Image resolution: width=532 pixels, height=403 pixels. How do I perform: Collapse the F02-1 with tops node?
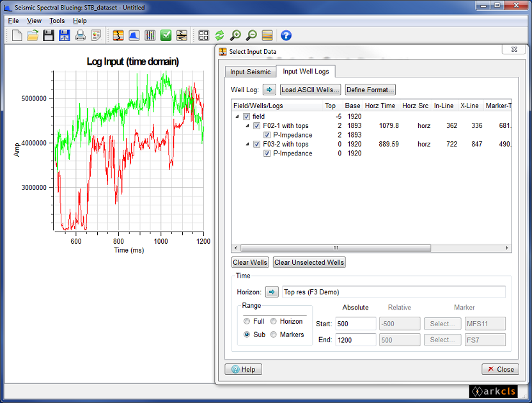247,125
